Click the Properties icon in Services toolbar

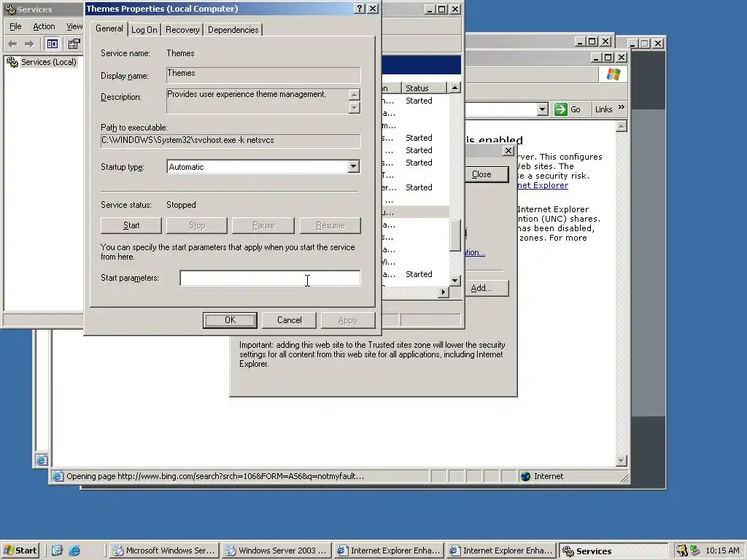pos(74,44)
